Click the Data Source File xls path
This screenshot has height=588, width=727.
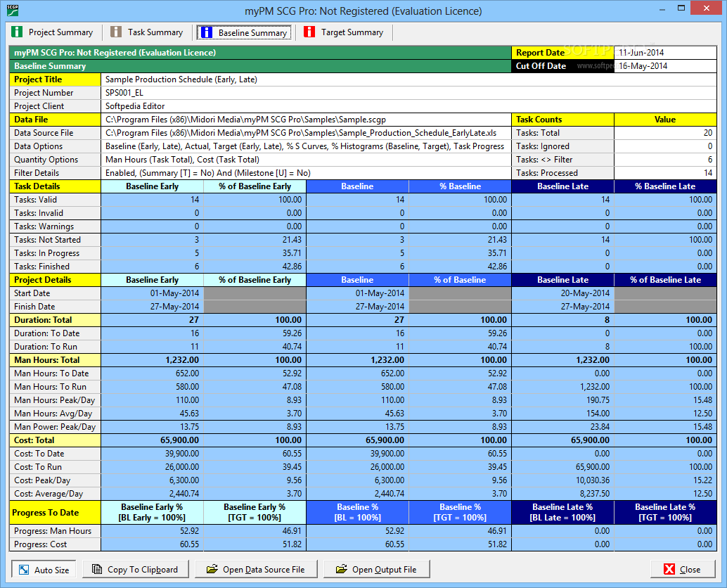pos(306,133)
